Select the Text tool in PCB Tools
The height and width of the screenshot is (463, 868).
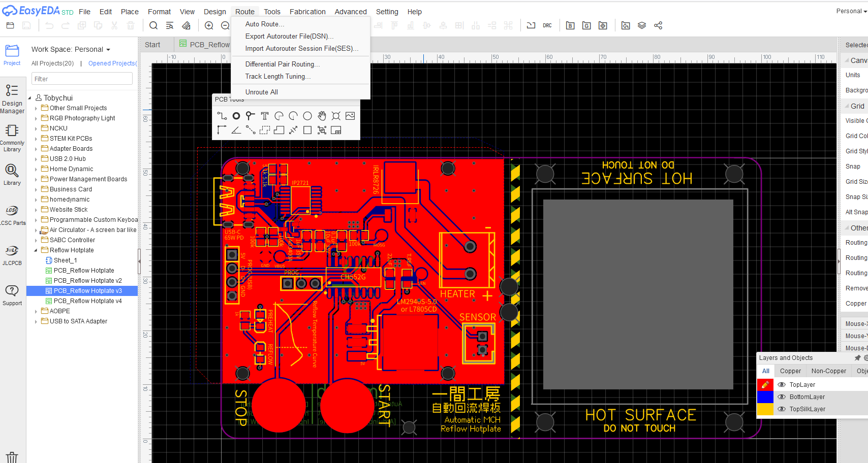tap(264, 116)
